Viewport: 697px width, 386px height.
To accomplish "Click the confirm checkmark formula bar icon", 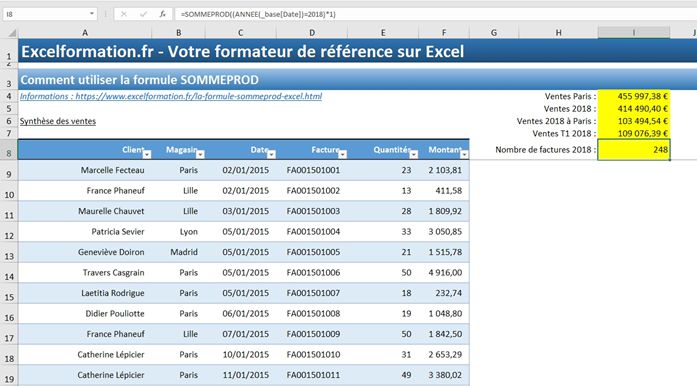I will coord(143,14).
